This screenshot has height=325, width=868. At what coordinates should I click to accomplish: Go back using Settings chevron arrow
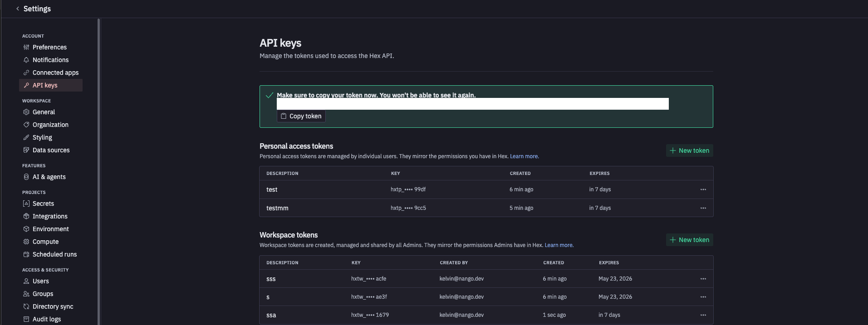click(18, 9)
